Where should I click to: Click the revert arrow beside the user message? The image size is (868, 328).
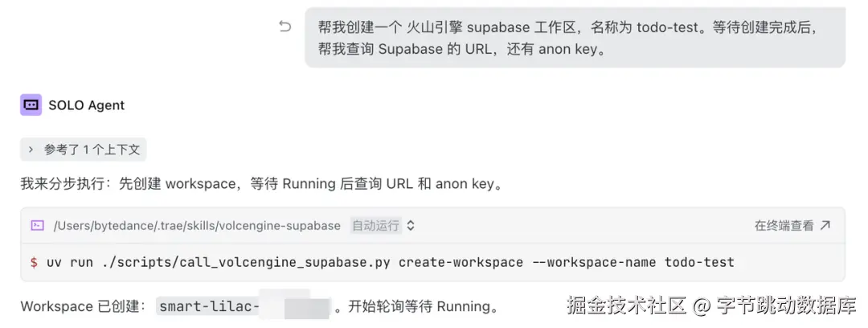click(x=285, y=26)
